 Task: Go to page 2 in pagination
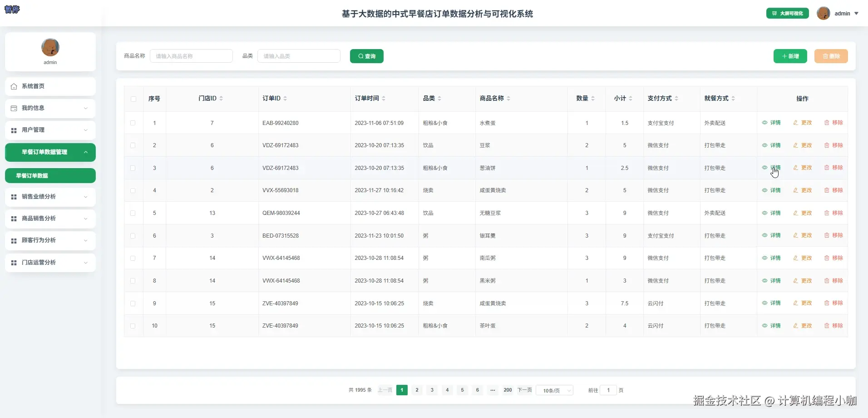(417, 390)
